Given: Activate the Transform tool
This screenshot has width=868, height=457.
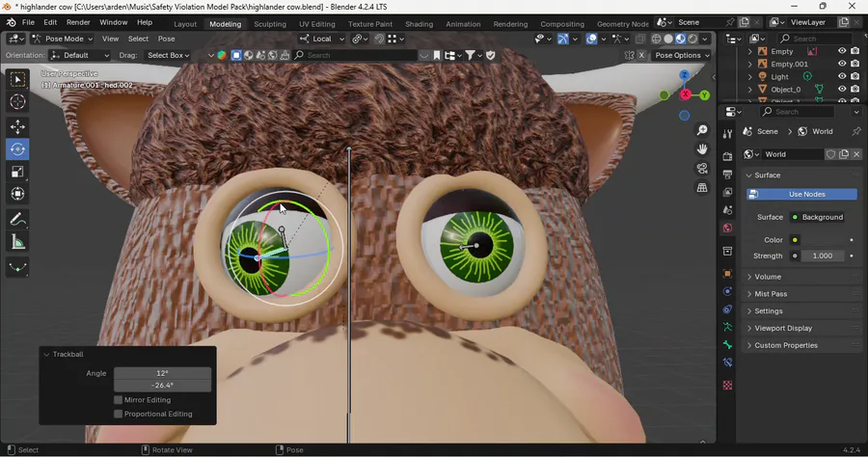Looking at the screenshot, I should tap(17, 194).
